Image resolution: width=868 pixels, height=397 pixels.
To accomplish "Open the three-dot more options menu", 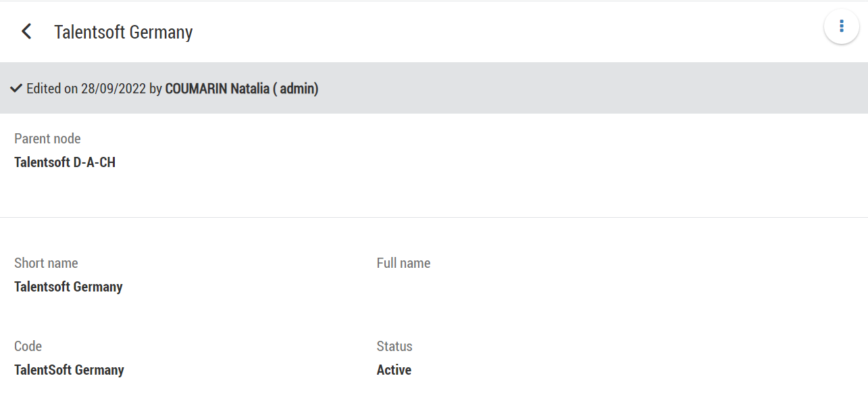I will [x=841, y=26].
